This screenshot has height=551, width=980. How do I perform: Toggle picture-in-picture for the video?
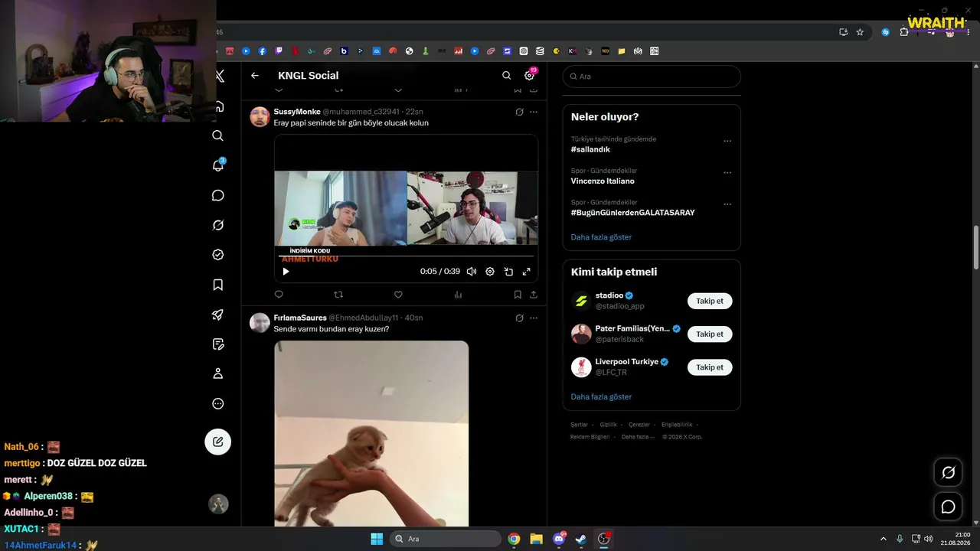click(x=508, y=272)
